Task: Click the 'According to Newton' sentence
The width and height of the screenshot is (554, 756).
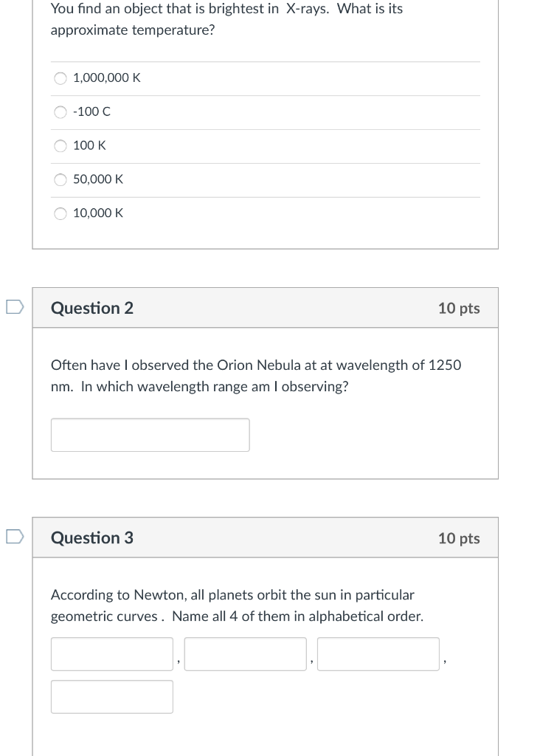Action: tap(232, 595)
